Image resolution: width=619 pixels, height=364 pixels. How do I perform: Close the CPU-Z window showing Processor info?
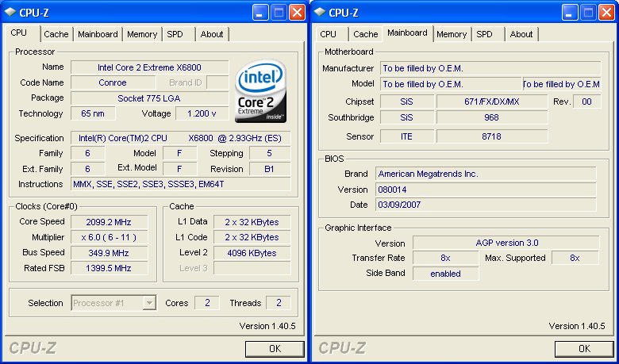pos(297,12)
